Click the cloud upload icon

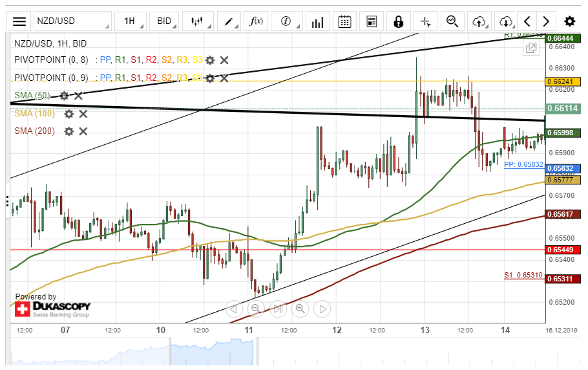point(479,21)
